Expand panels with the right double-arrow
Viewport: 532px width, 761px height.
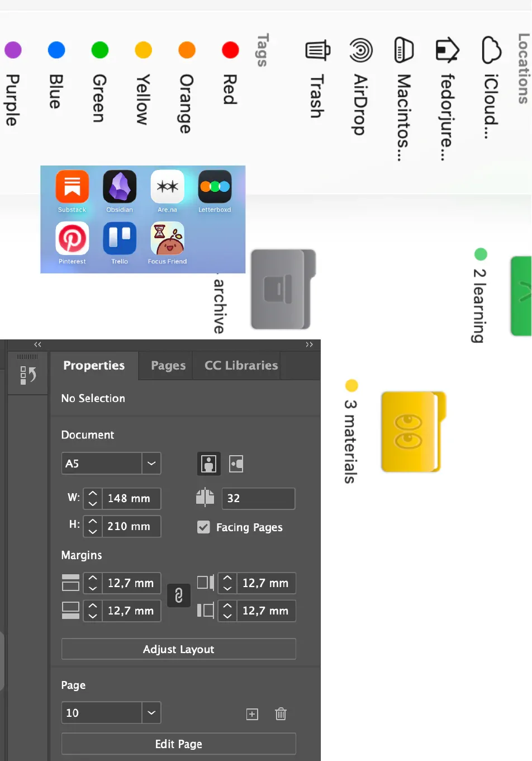(x=309, y=344)
